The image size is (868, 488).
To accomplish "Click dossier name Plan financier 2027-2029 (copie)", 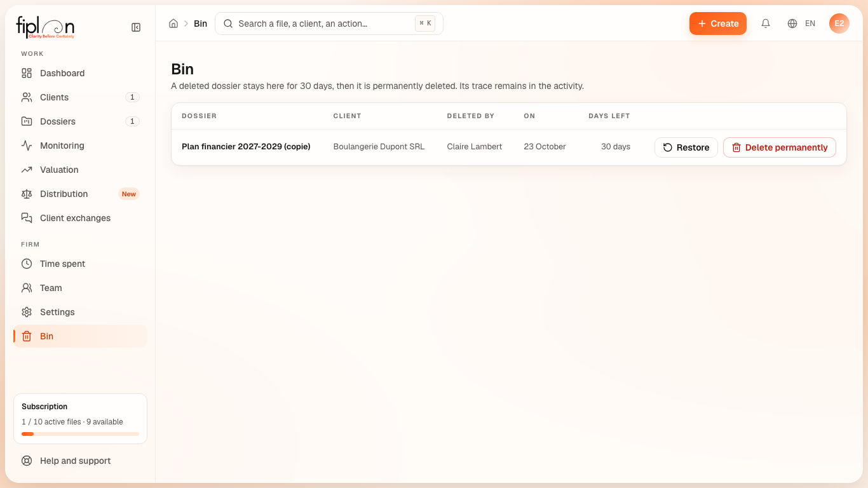I will [246, 147].
